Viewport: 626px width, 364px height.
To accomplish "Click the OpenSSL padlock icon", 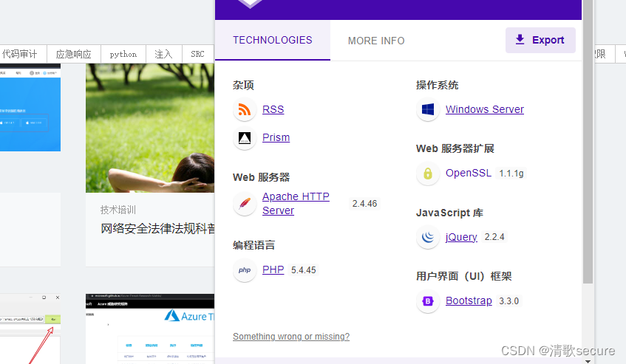I will 428,174.
